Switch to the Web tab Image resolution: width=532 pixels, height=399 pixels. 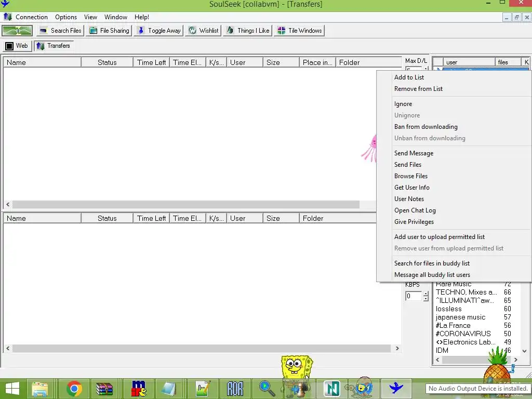tap(17, 46)
